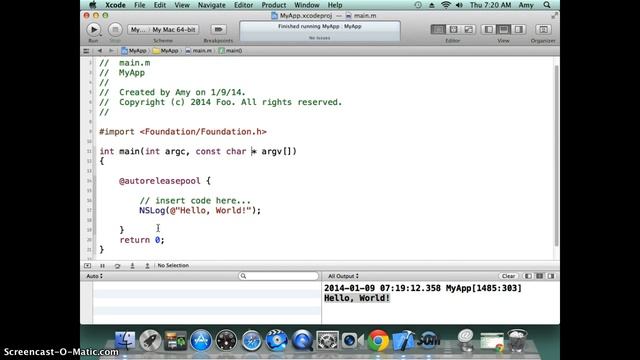Open main() symbol in jump bar
The height and width of the screenshot is (360, 640).
point(231,51)
